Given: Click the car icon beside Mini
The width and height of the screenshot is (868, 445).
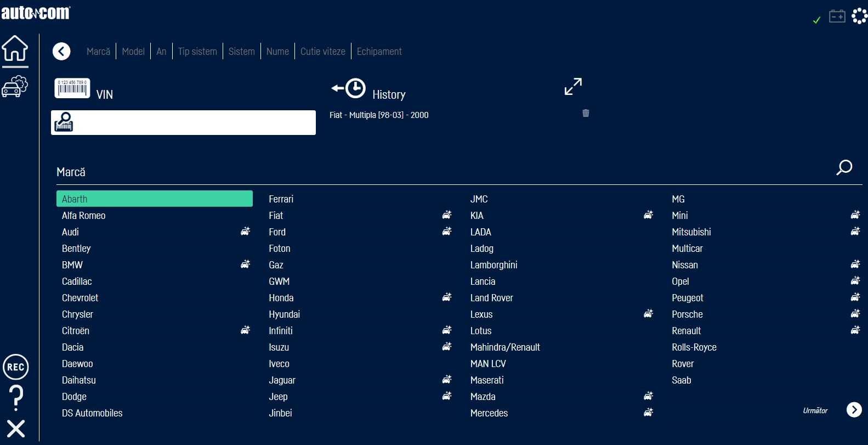Looking at the screenshot, I should click(855, 215).
